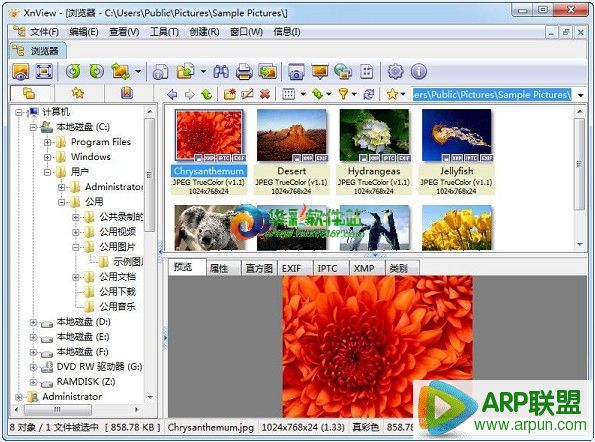Switch to the 直方图 histogram tab
The image size is (595, 442).
click(x=259, y=268)
